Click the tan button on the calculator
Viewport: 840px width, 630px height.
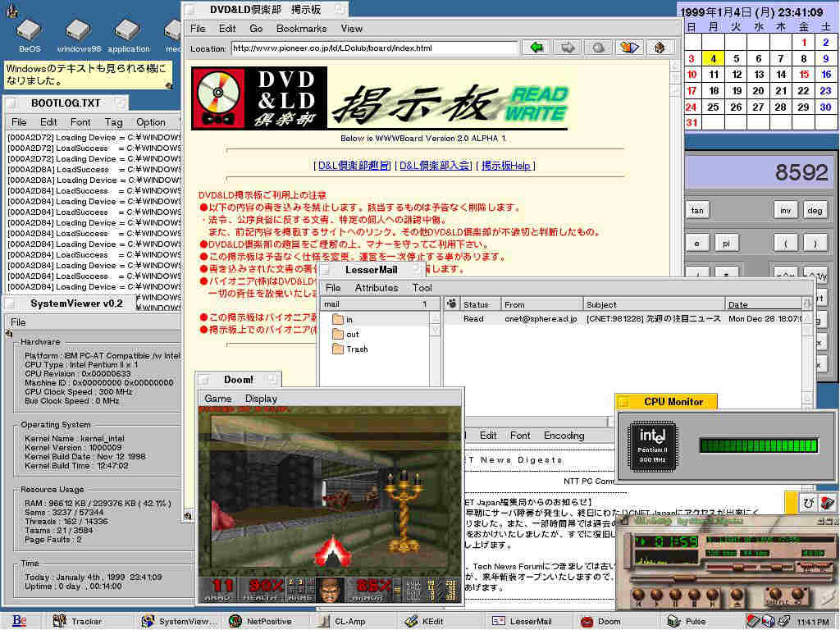(697, 211)
